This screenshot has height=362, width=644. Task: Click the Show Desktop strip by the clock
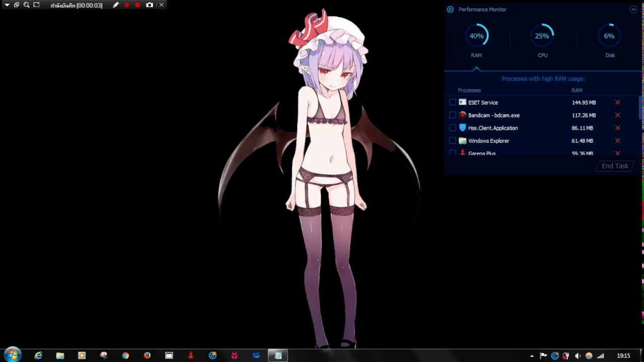click(640, 355)
